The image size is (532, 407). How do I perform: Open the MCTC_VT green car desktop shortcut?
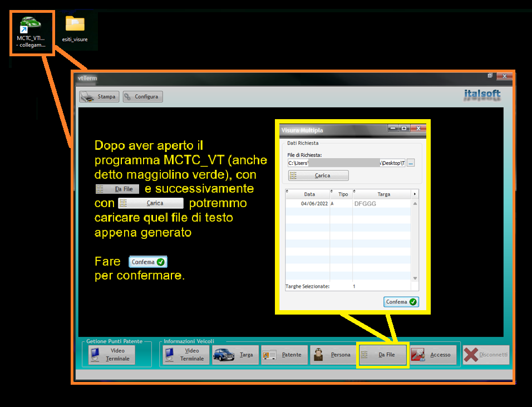coord(31,31)
